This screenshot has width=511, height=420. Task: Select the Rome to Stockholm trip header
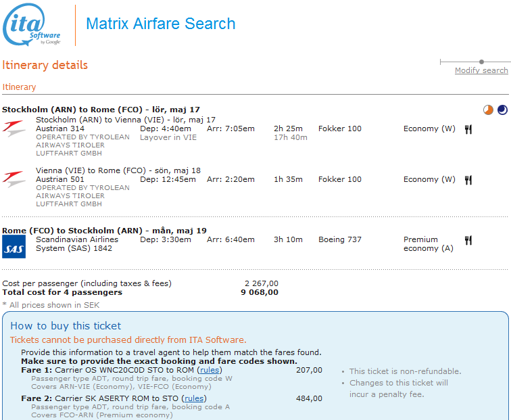pyautogui.click(x=103, y=230)
